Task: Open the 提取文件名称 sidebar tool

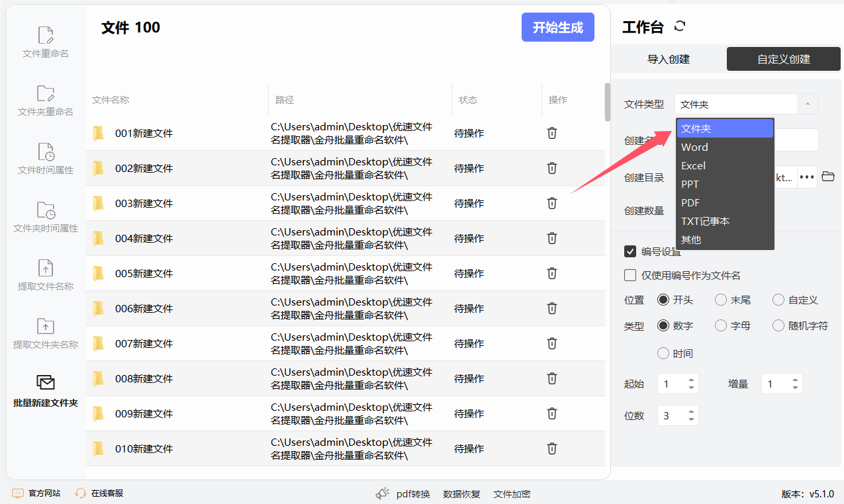Action: pyautogui.click(x=46, y=275)
